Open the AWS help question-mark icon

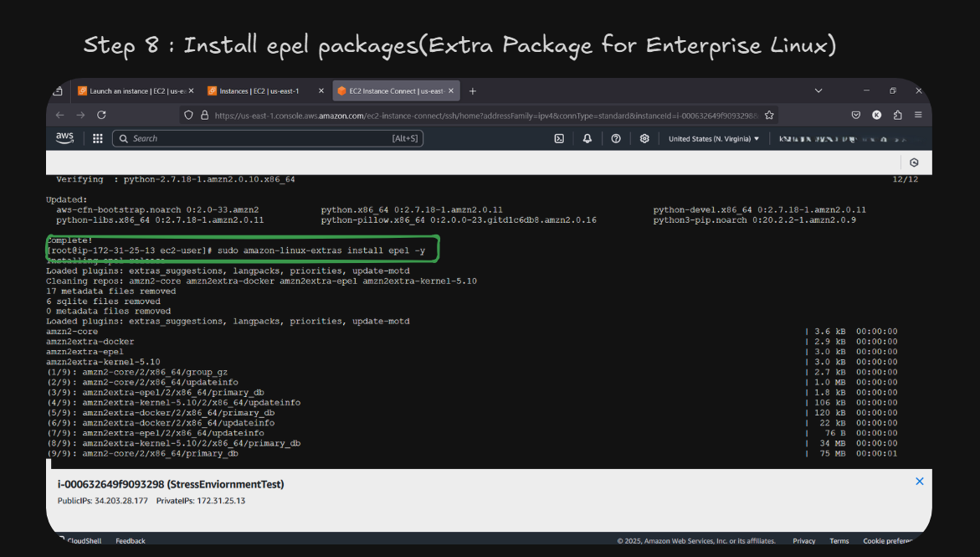[x=616, y=139]
